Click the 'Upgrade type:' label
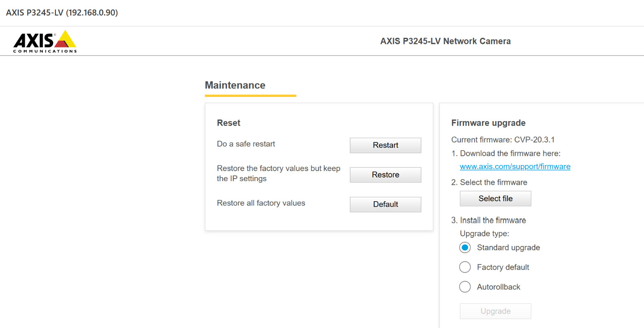644x328 pixels. point(485,233)
